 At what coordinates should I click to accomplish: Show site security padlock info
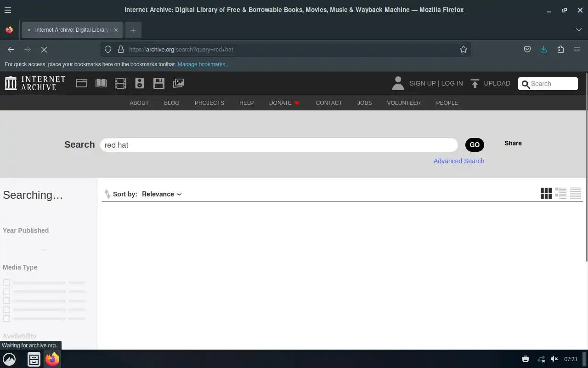[121, 49]
